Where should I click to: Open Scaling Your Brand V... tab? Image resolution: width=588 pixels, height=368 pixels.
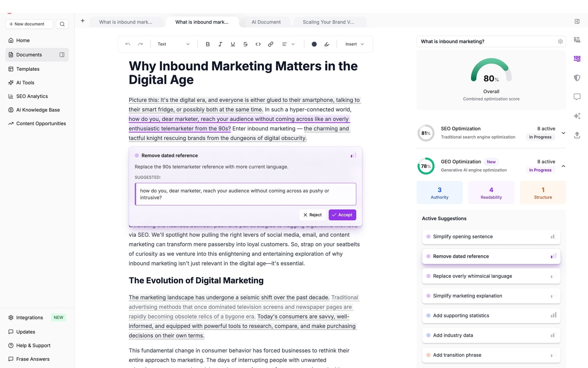click(x=328, y=22)
